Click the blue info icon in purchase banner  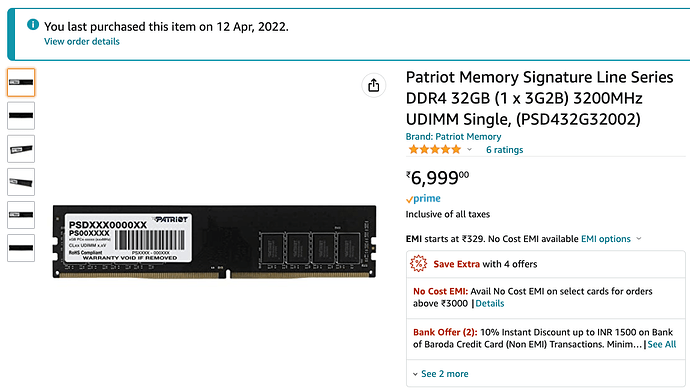click(33, 25)
